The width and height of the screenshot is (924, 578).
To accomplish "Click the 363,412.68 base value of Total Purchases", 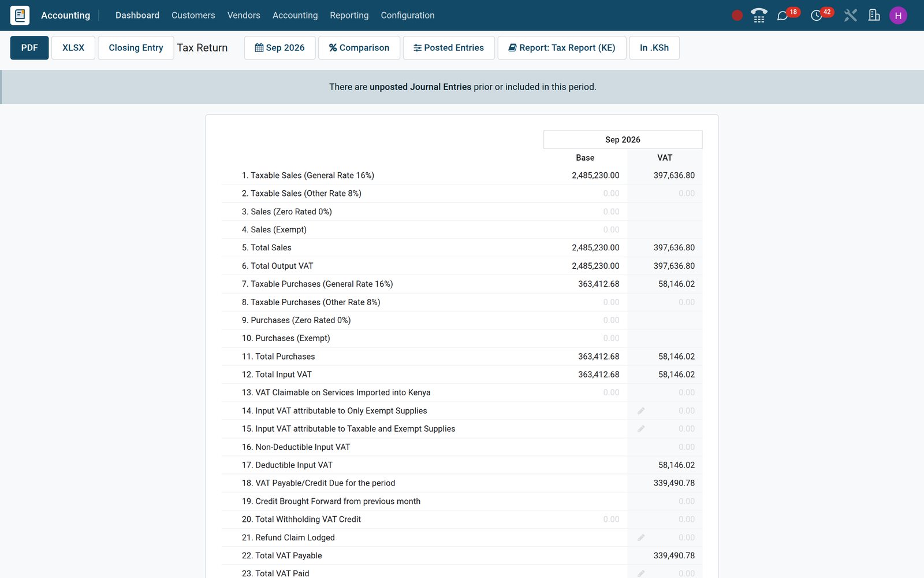I will click(x=599, y=357).
